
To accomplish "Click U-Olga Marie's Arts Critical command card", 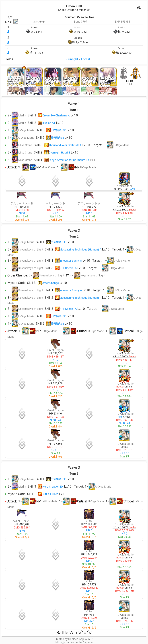I will coord(124,406).
